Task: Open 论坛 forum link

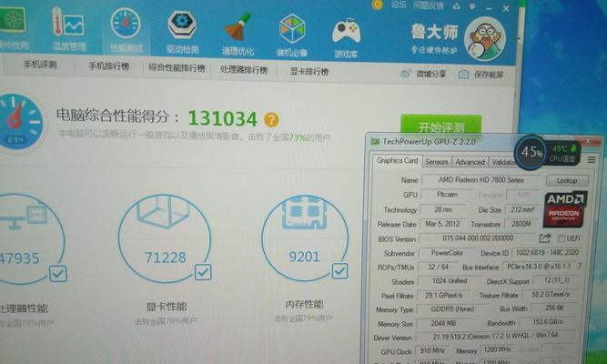Action: (x=399, y=5)
